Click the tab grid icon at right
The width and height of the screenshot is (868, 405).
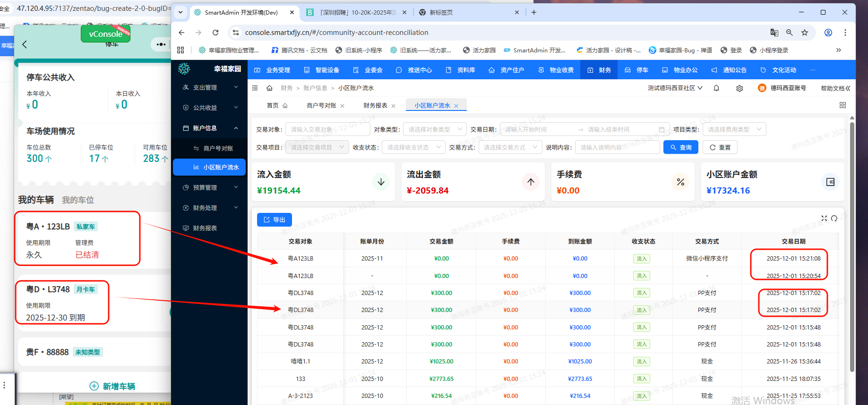(x=842, y=105)
